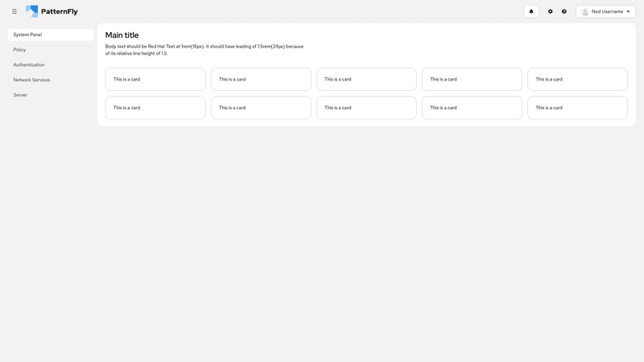This screenshot has width=644, height=362.
Task: Expand the Ned Username dropdown caret
Action: tap(629, 11)
